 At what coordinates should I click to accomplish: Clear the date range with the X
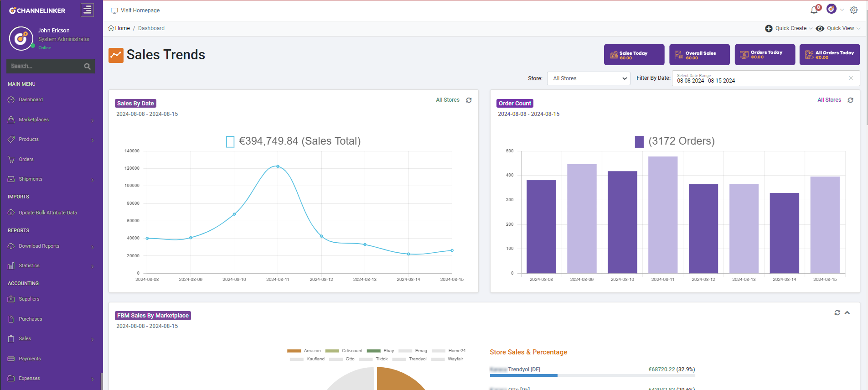tap(851, 78)
